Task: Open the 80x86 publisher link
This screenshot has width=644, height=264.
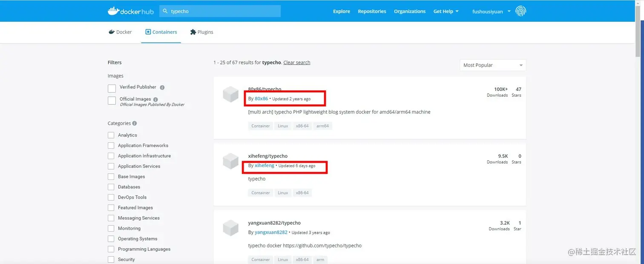Action: 262,99
